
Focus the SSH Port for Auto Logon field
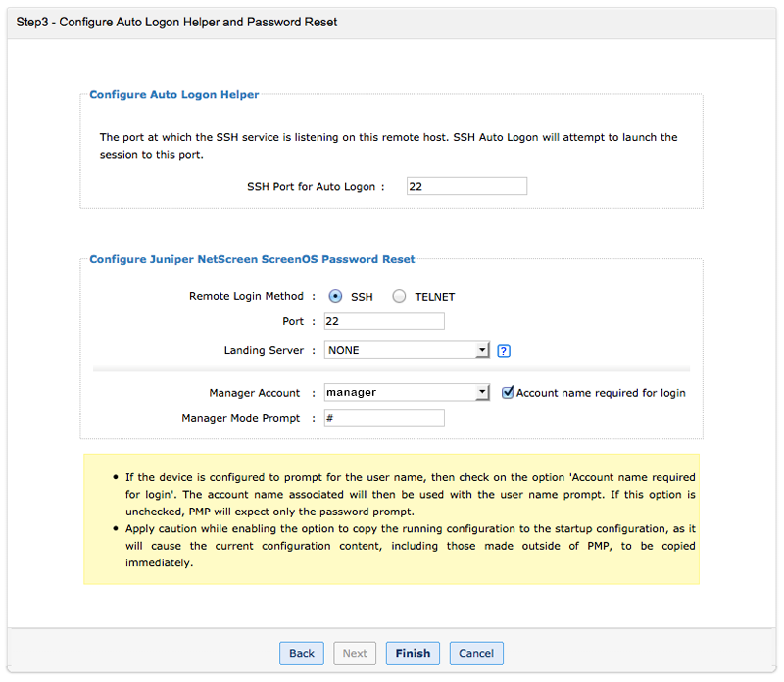[x=466, y=186]
